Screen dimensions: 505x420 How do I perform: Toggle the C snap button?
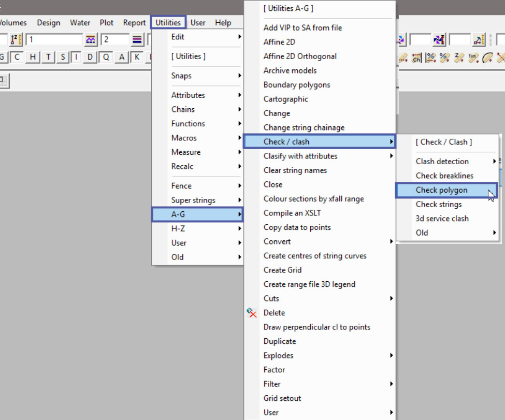click(17, 57)
